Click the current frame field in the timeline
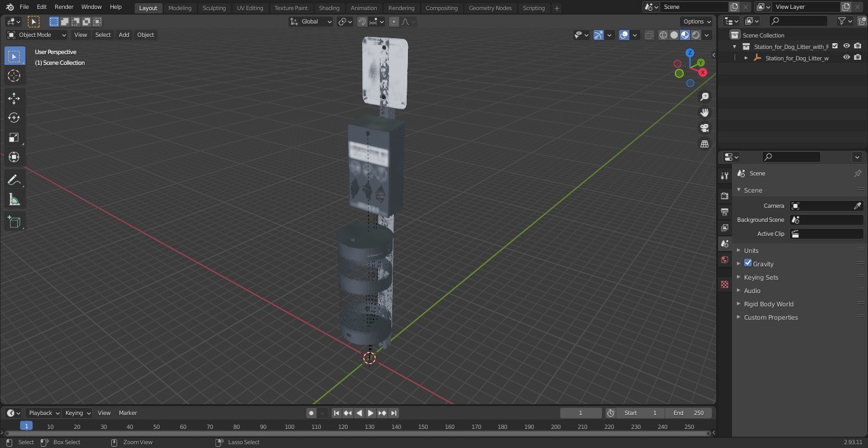The image size is (868, 448). coord(581,413)
